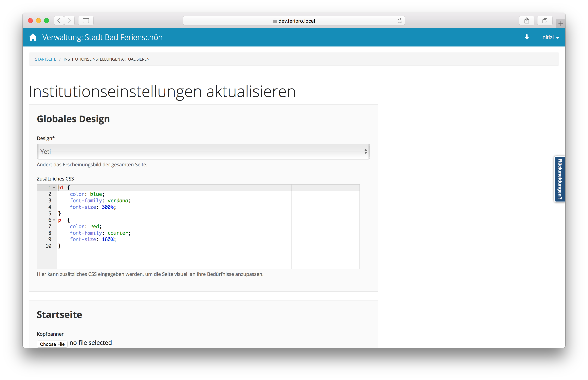Open the initial user dropdown menu
Screen dimensions: 588x380
(x=550, y=38)
